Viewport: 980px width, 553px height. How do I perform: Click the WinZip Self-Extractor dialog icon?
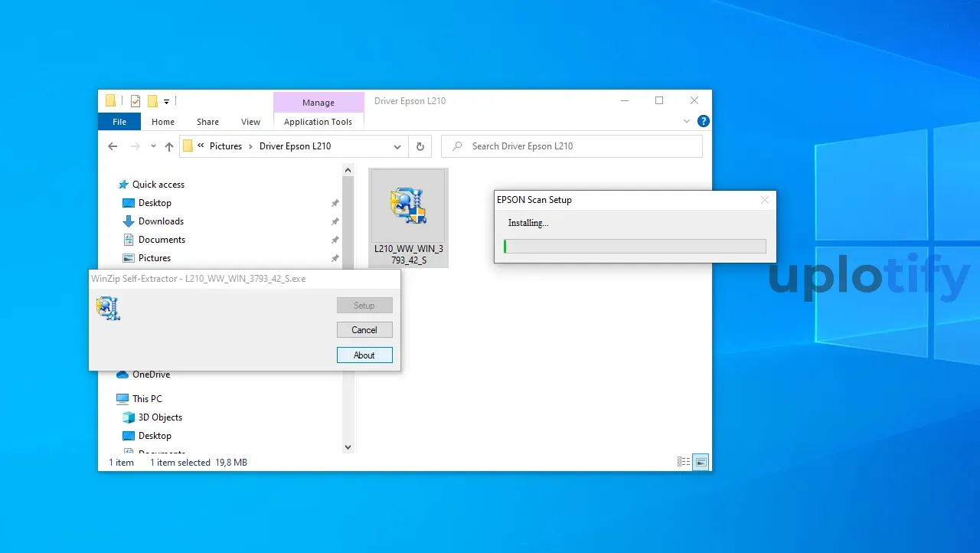pyautogui.click(x=108, y=309)
